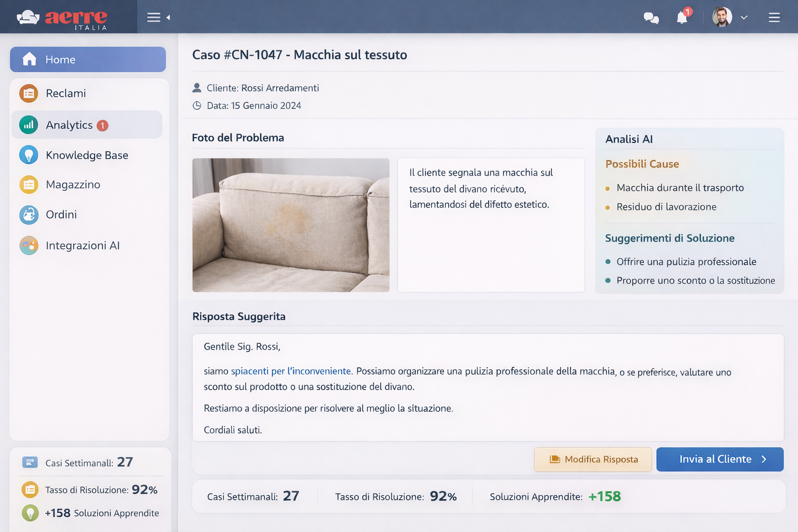
Task: Open the Reclami section icon
Action: (29, 94)
